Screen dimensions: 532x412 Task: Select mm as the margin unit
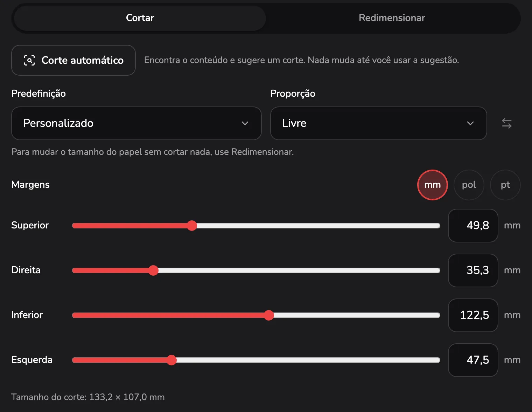click(x=433, y=185)
